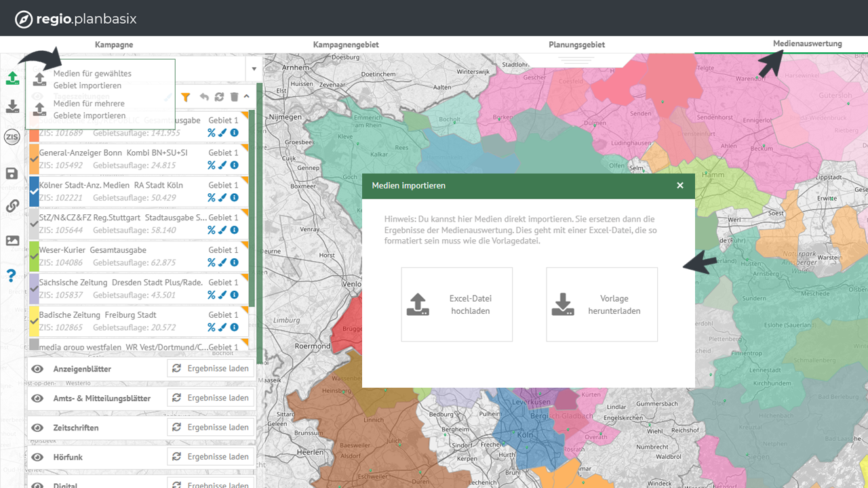This screenshot has width=868, height=488.
Task: Click Excel-Datei hochladen button
Action: (456, 304)
